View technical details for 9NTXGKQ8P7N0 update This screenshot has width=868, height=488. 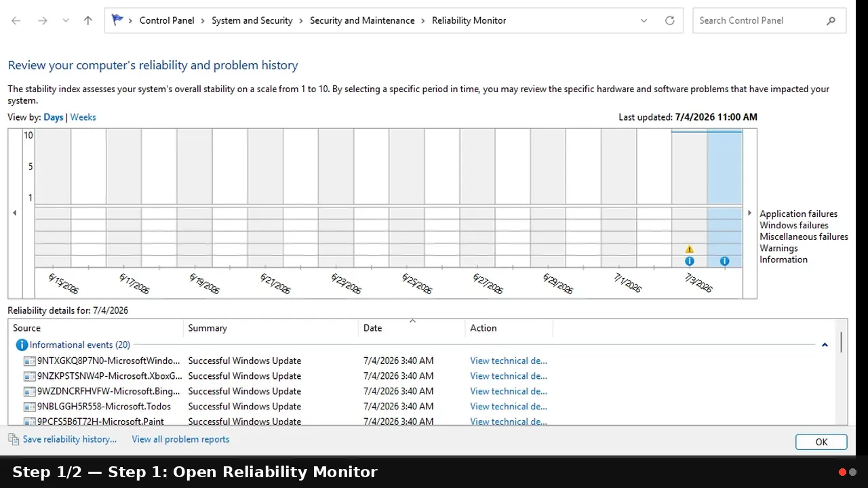[509, 361]
